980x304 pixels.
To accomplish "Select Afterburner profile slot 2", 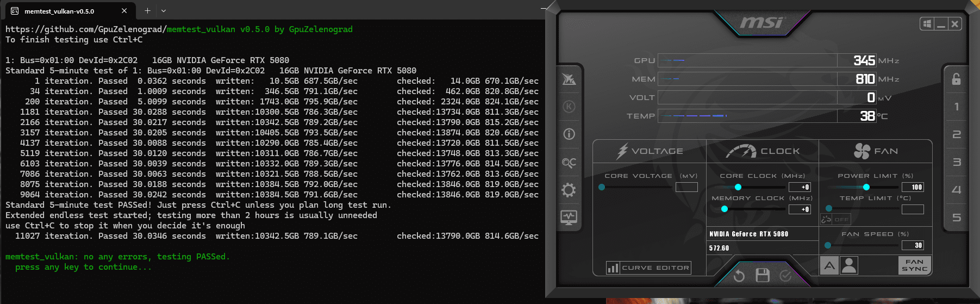I will pos(956,134).
